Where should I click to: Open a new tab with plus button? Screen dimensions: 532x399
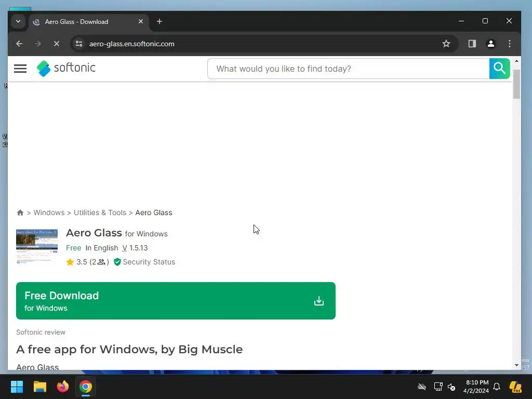[159, 21]
